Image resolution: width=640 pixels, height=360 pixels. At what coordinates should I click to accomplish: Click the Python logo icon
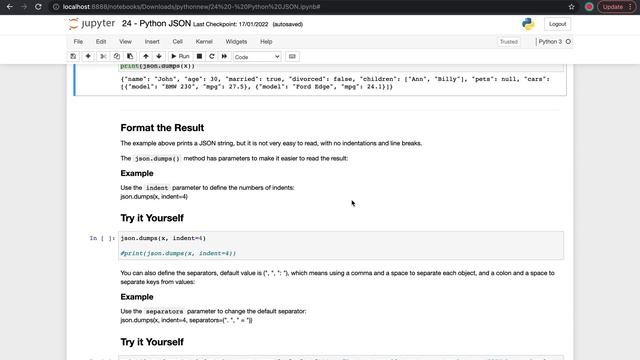click(x=528, y=24)
